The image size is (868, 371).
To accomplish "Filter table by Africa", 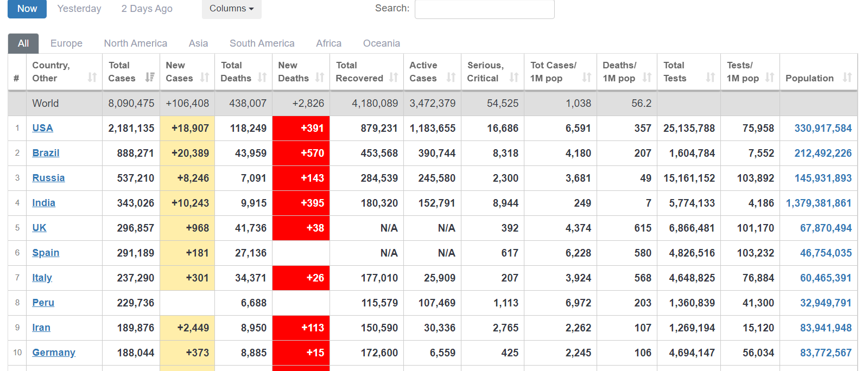I will [329, 43].
